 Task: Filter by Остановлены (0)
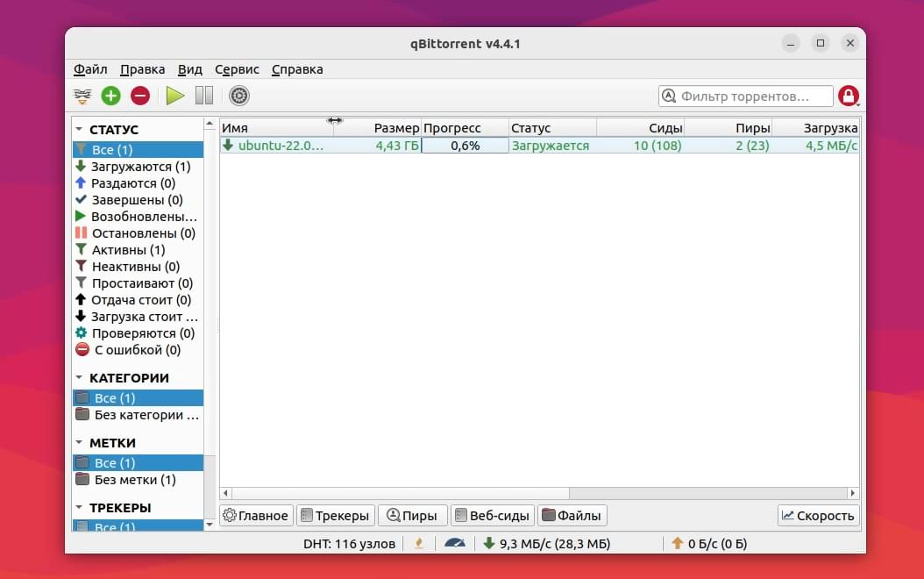pos(138,232)
